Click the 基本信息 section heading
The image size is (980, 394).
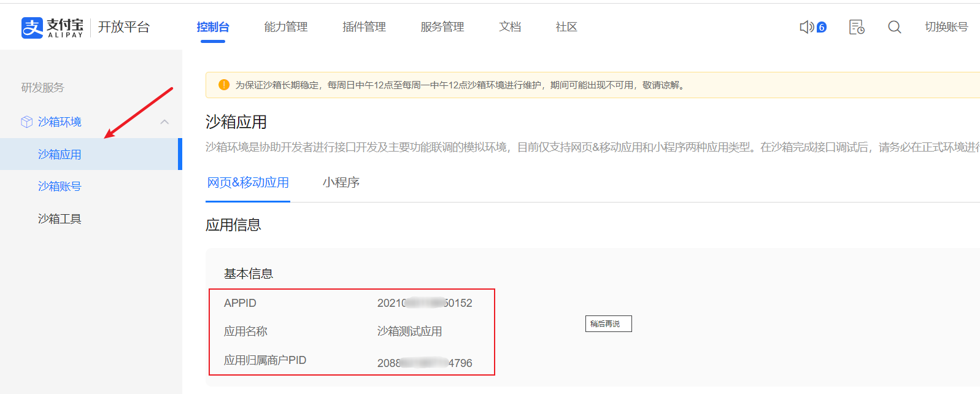(x=249, y=274)
